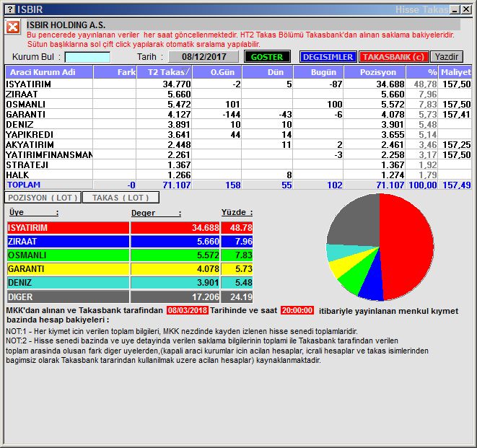The width and height of the screenshot is (477, 448).
Task: Click the Pozisyon column header
Action: [x=375, y=72]
